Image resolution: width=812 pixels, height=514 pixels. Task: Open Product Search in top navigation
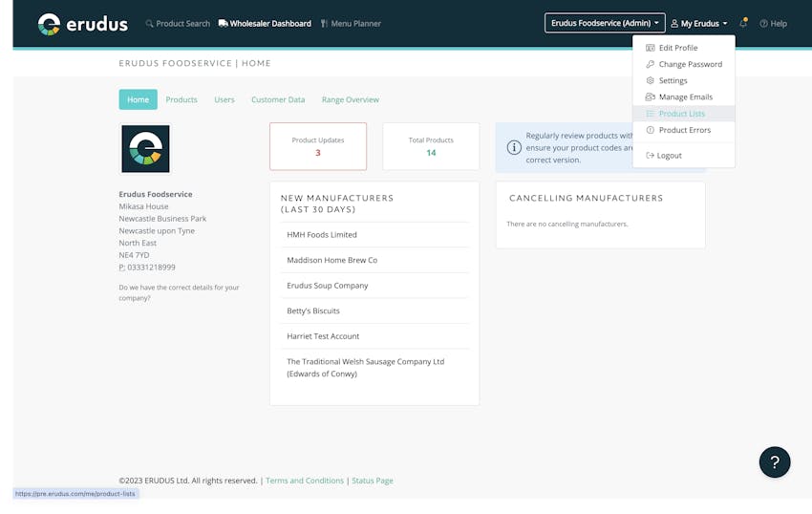pos(178,23)
